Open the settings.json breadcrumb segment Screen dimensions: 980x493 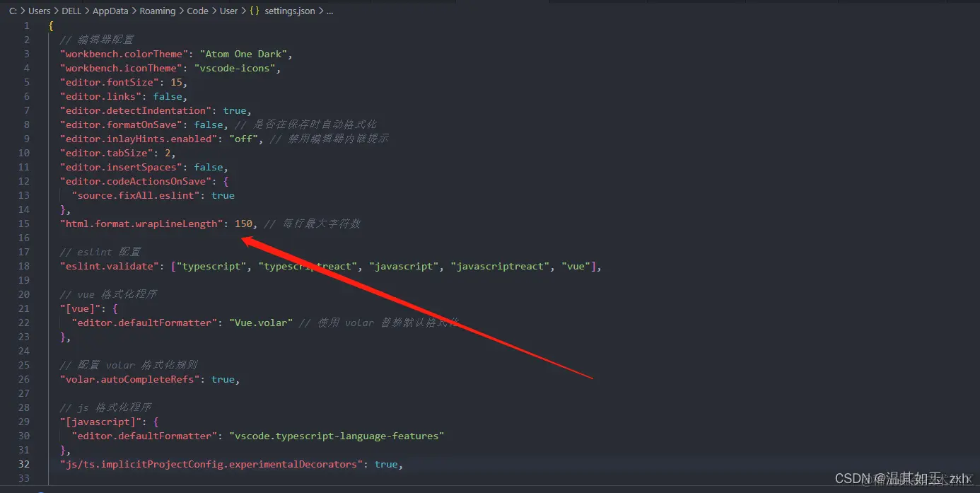coord(290,11)
